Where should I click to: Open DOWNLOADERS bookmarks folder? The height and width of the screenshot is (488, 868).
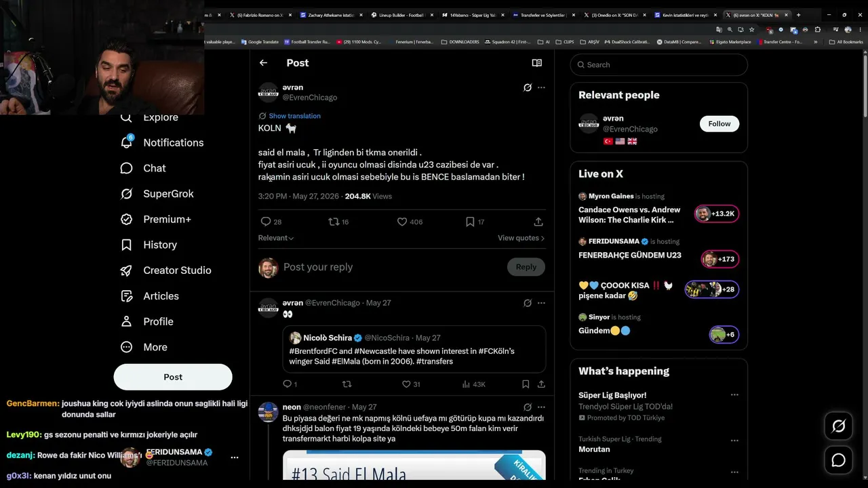coord(460,42)
